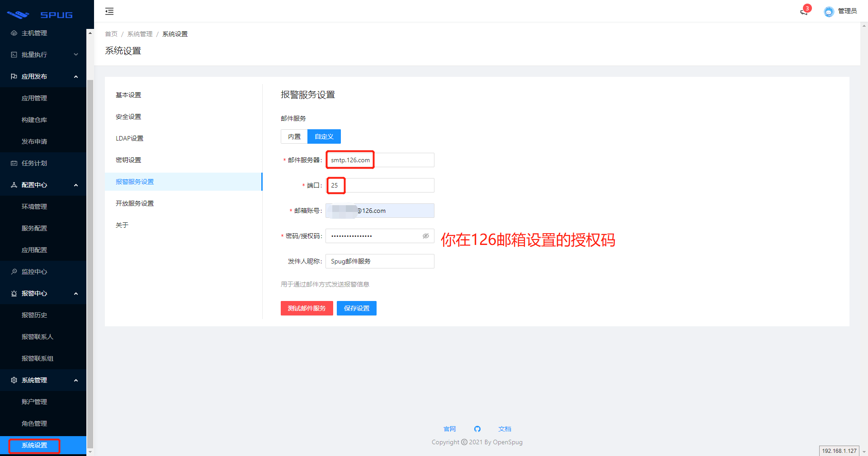Select the 报警历史 sidebar entry

[34, 315]
